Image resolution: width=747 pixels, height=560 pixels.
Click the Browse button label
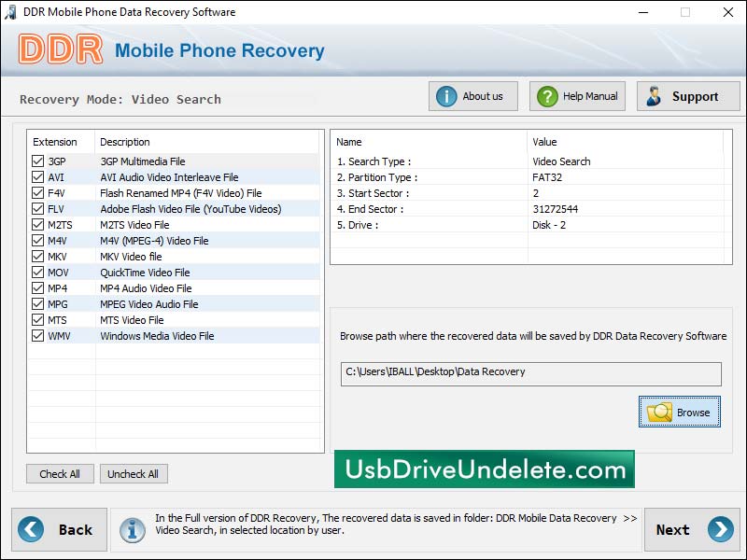click(693, 413)
